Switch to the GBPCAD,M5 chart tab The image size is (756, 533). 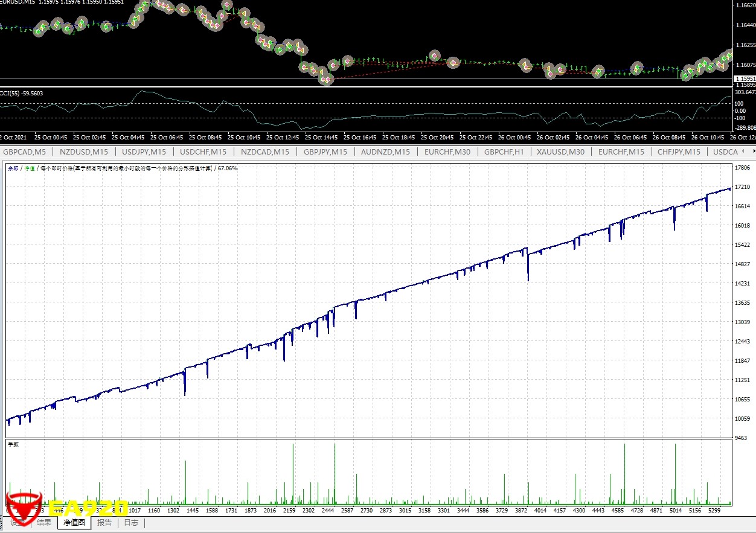(24, 152)
